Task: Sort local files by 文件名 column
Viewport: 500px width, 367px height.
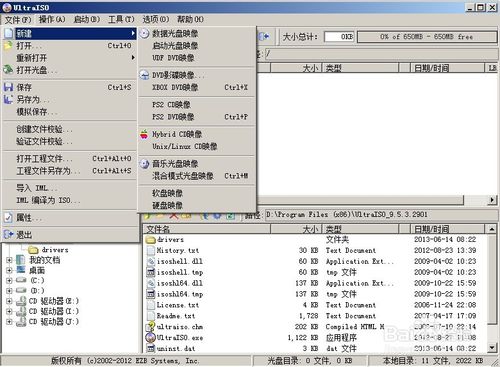Action: (x=207, y=229)
